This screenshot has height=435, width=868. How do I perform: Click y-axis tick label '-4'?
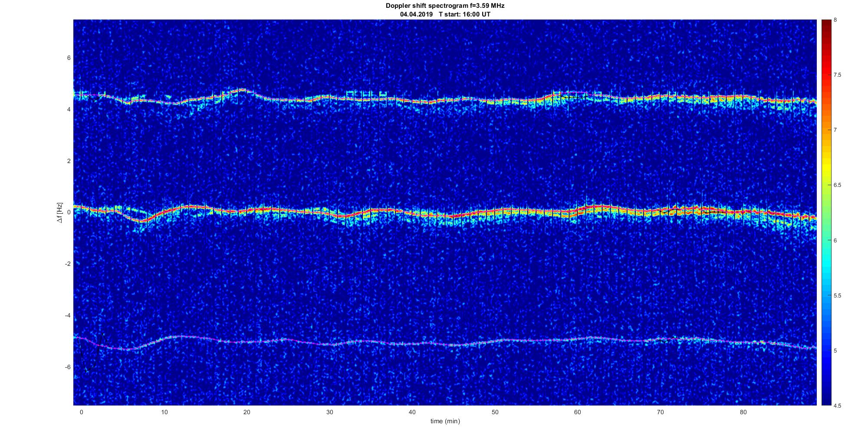pyautogui.click(x=68, y=315)
